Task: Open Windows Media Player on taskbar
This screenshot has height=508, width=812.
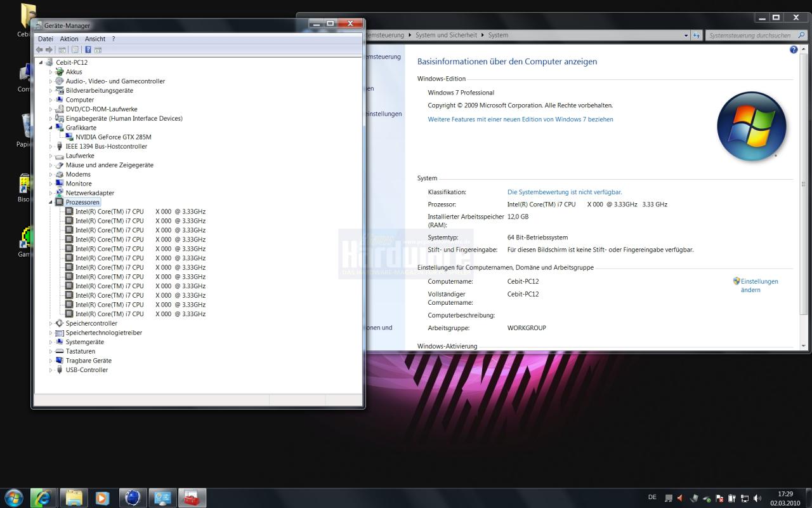Action: pyautogui.click(x=103, y=498)
